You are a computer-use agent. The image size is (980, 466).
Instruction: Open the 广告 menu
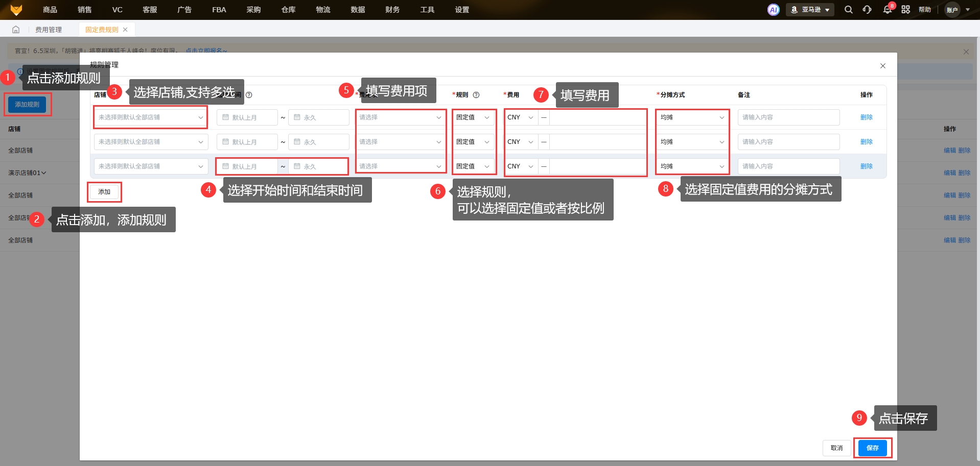coord(184,10)
